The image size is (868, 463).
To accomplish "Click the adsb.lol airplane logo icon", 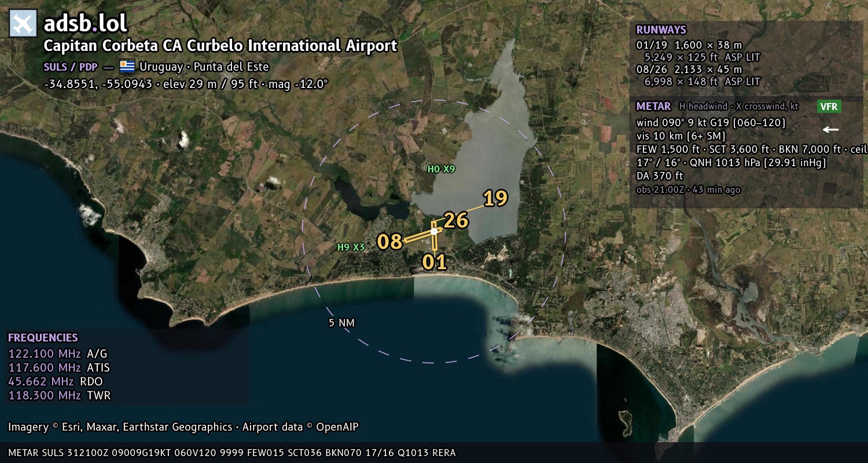I will (23, 24).
